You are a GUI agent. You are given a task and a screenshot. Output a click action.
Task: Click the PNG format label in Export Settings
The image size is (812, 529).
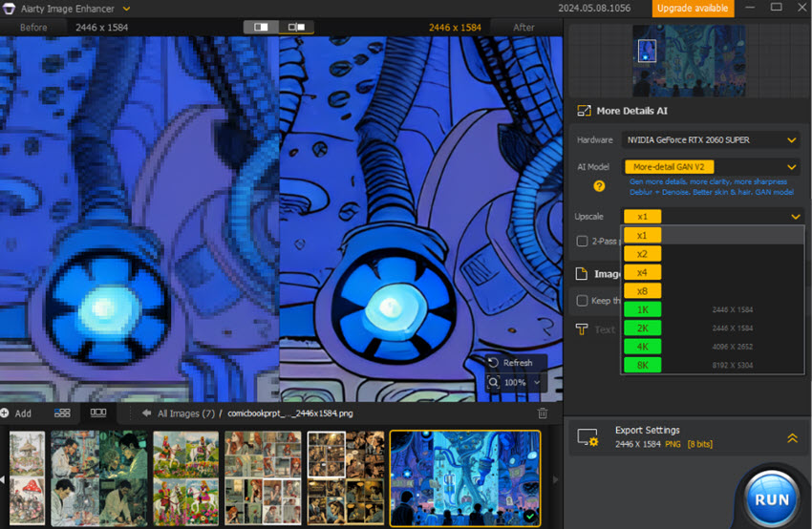pos(673,444)
